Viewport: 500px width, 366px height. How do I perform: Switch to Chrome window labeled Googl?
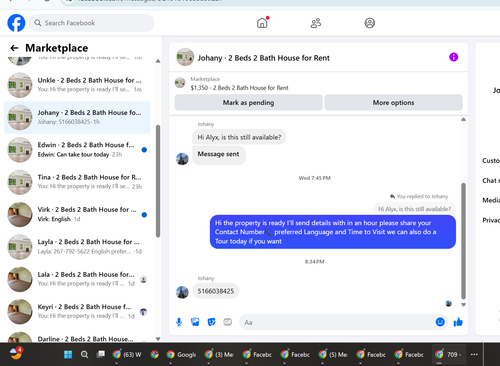coord(182,355)
